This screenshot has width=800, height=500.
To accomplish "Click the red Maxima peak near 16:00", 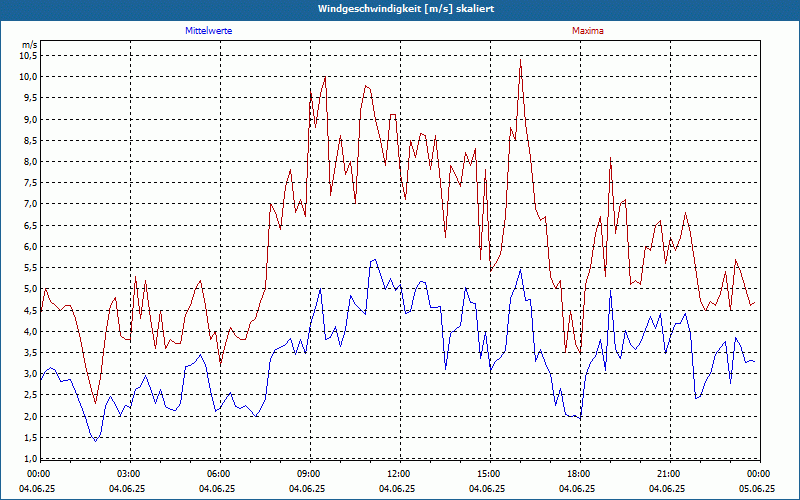I will 520,60.
